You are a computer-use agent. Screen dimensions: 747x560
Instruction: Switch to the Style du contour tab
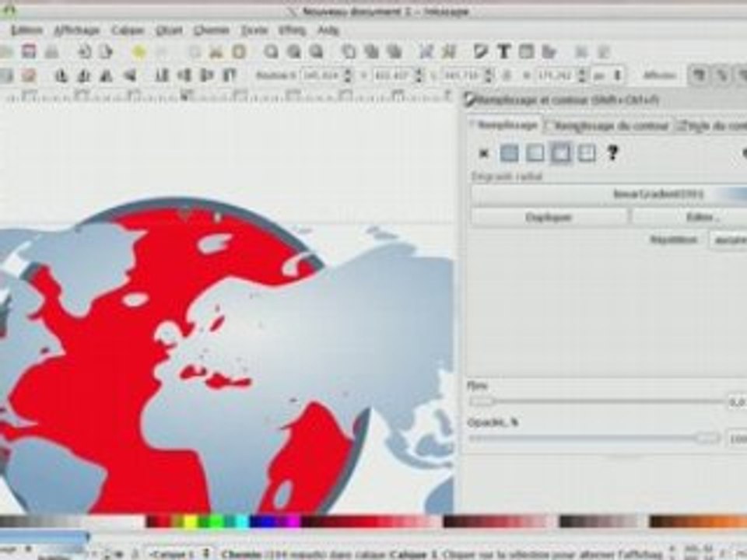pyautogui.click(x=711, y=126)
